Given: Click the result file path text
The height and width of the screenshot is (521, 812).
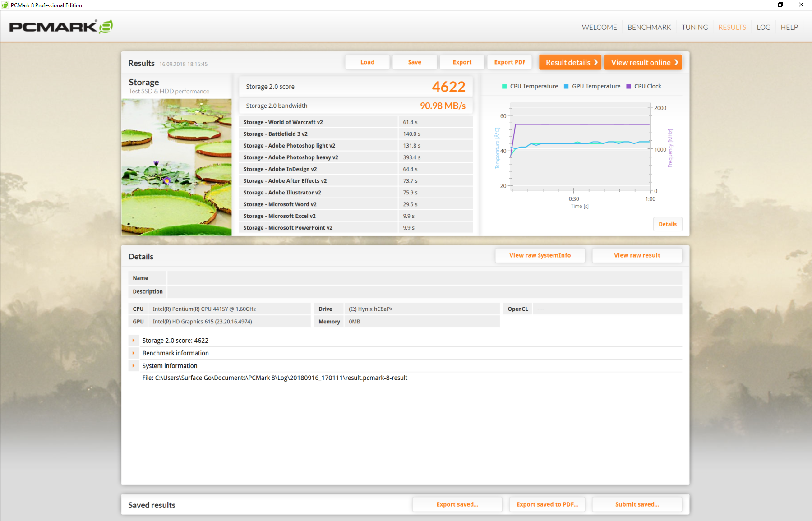Looking at the screenshot, I should point(275,378).
